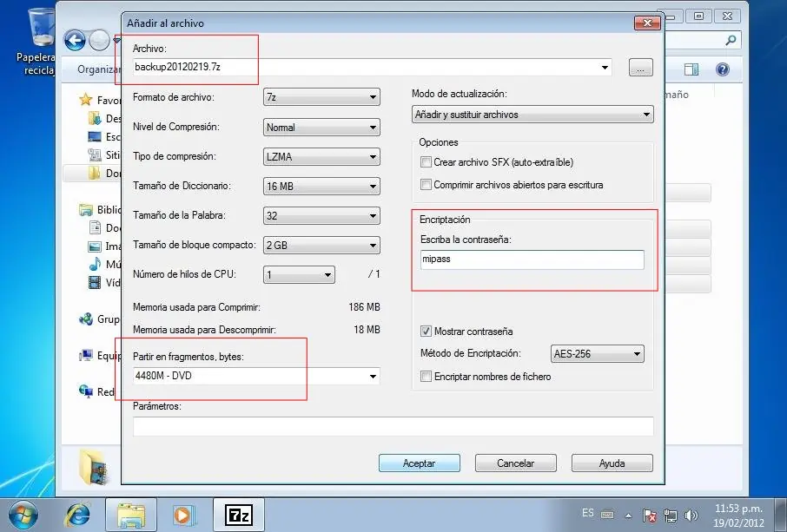The height and width of the screenshot is (532, 787).
Task: Select Red in Explorer sidebar
Action: pos(97,391)
